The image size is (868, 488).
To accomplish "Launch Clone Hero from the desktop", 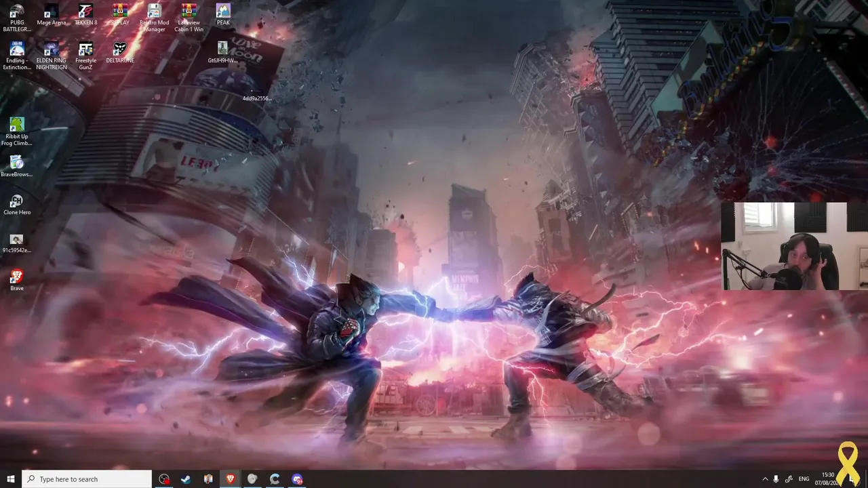I will click(x=17, y=205).
